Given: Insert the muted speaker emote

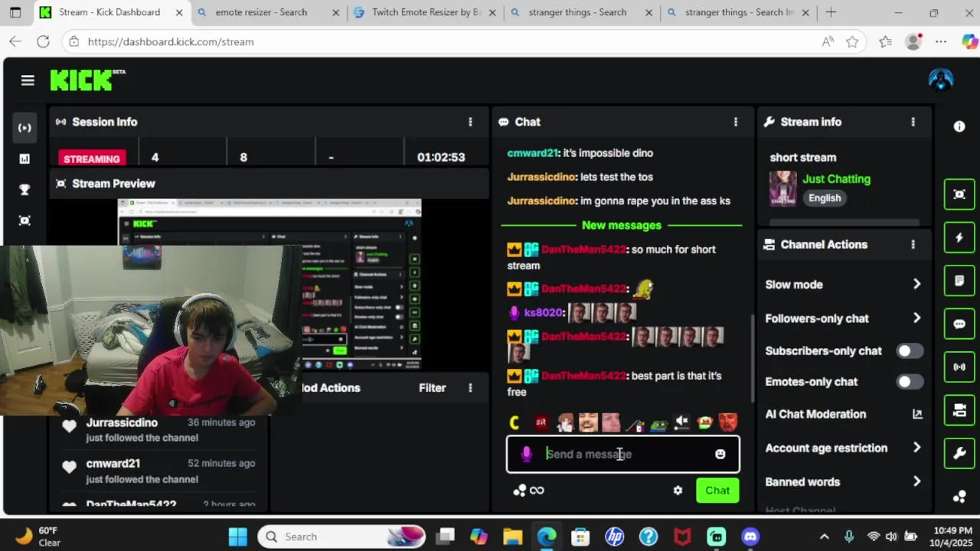Looking at the screenshot, I should click(x=681, y=422).
